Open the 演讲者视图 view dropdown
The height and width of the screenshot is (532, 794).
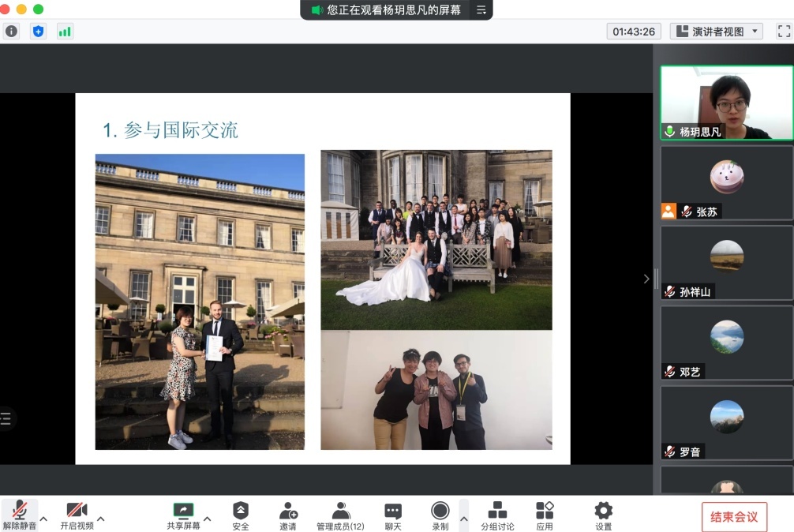(x=716, y=32)
